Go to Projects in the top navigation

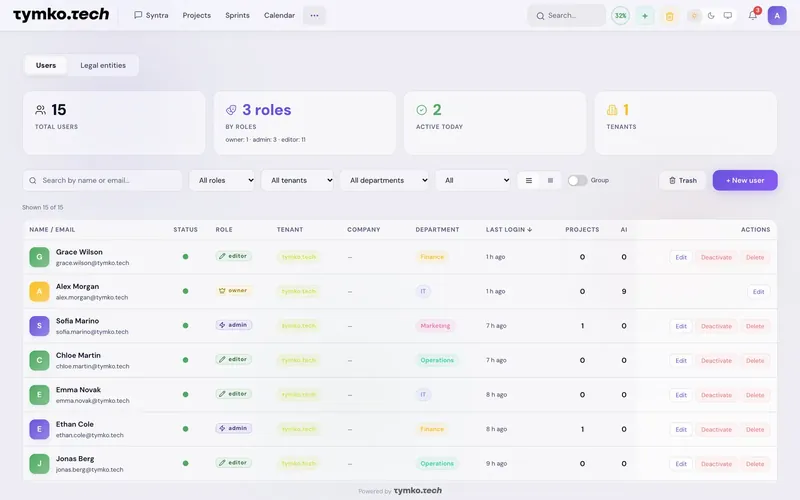click(196, 15)
